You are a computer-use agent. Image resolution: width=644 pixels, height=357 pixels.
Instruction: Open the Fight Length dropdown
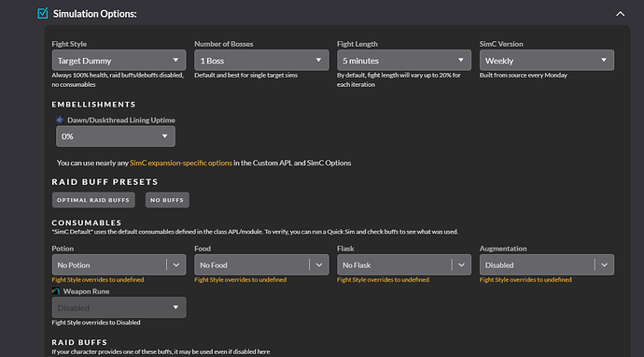[404, 61]
